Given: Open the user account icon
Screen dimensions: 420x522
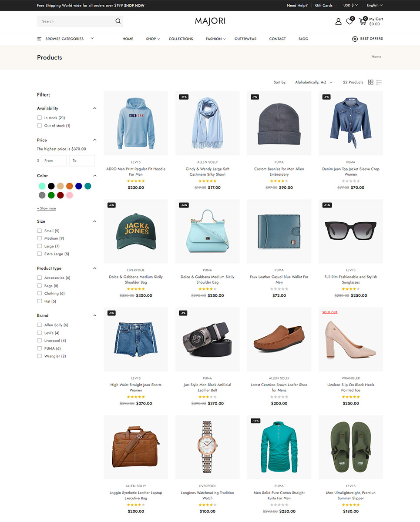Looking at the screenshot, I should coord(338,21).
